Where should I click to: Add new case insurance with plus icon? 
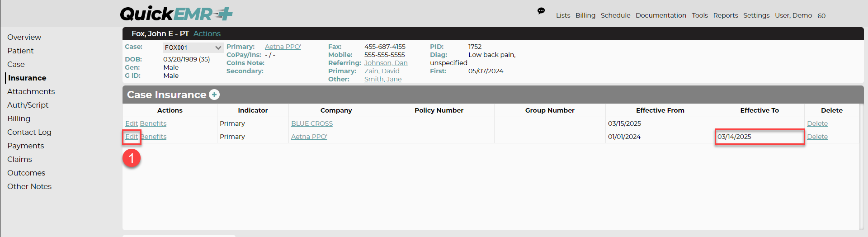[x=214, y=95]
